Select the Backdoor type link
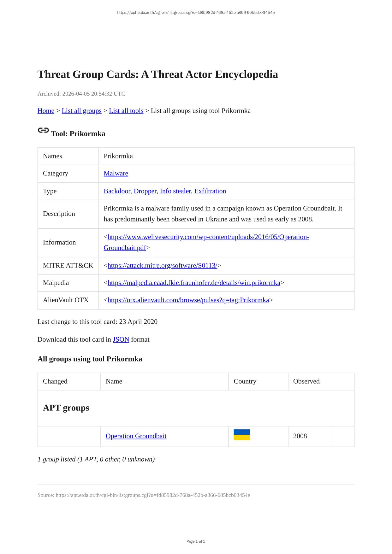 click(x=117, y=191)
